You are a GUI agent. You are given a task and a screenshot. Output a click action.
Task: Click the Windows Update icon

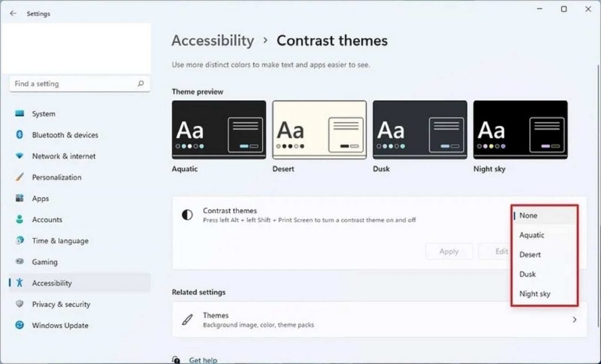click(20, 325)
